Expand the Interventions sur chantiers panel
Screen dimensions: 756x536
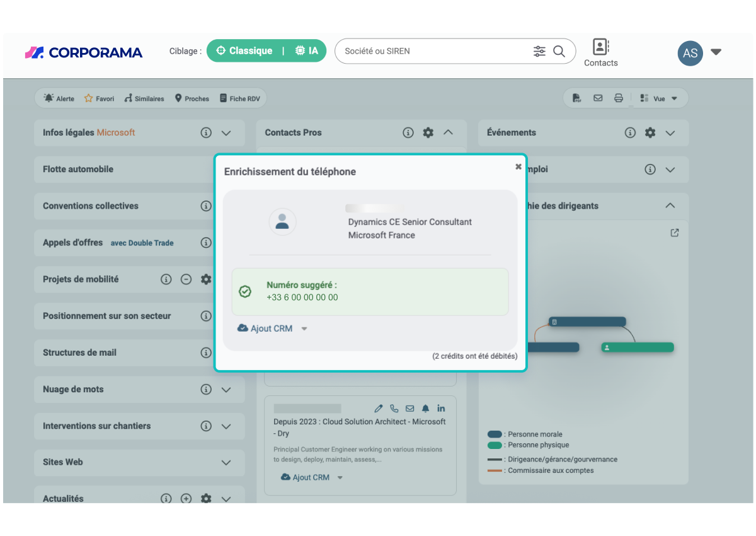pyautogui.click(x=226, y=426)
